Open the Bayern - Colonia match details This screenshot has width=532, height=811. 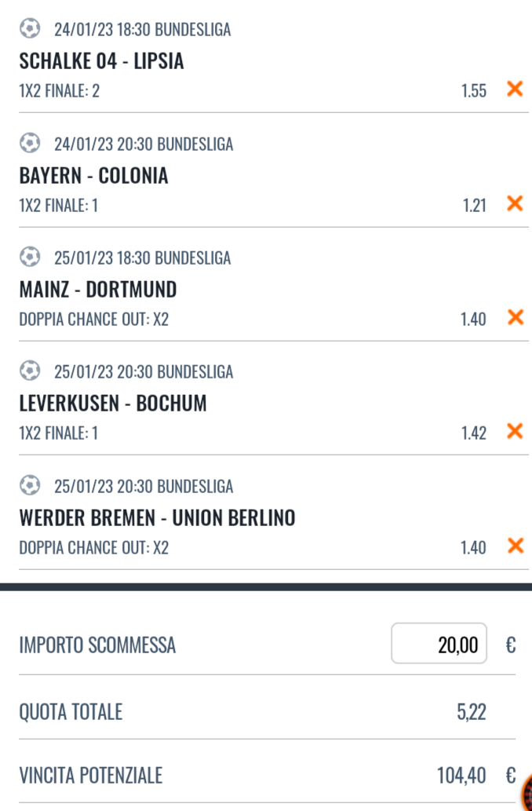93,176
